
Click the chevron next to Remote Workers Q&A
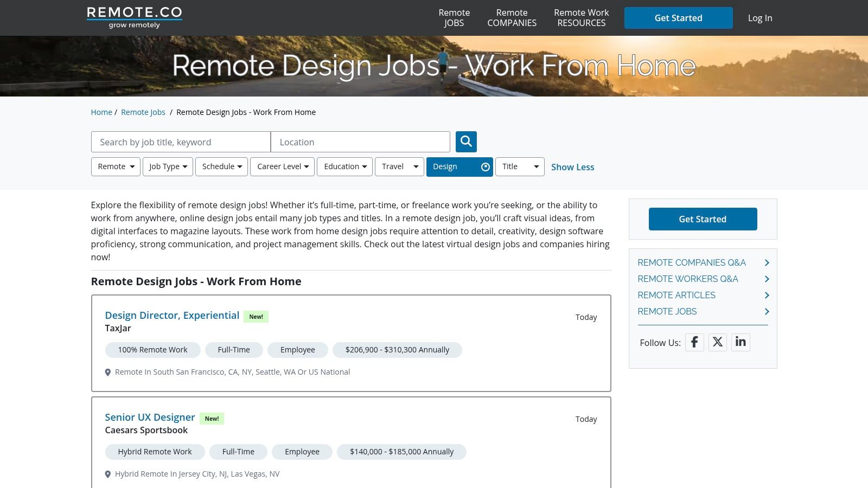[x=767, y=279]
